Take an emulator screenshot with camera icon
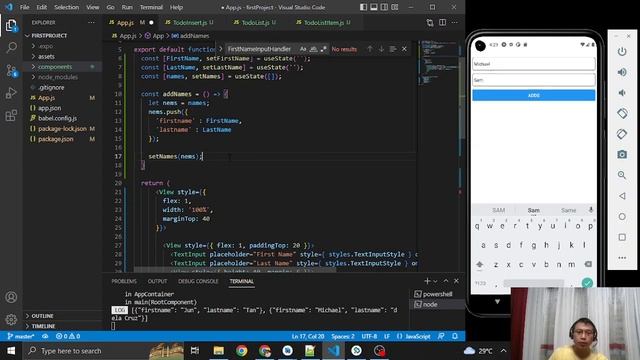Screen dimensions: 640x360 (622, 154)
